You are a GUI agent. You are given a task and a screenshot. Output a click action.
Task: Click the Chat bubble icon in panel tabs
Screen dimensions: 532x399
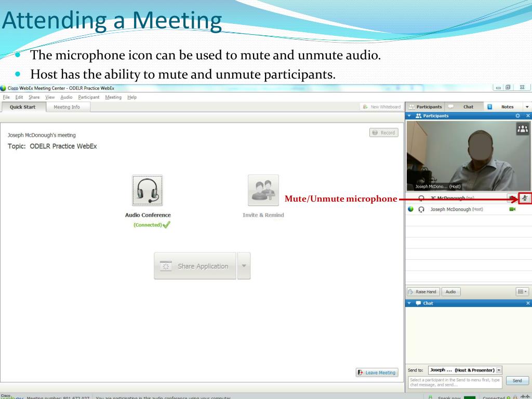point(450,107)
